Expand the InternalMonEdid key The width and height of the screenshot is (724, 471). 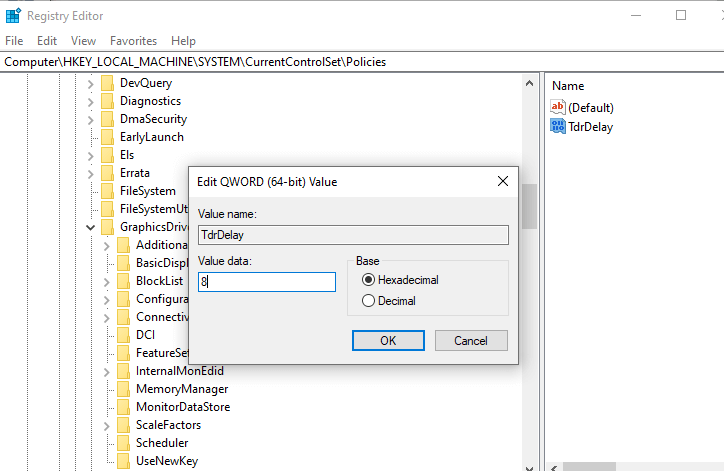click(x=107, y=372)
